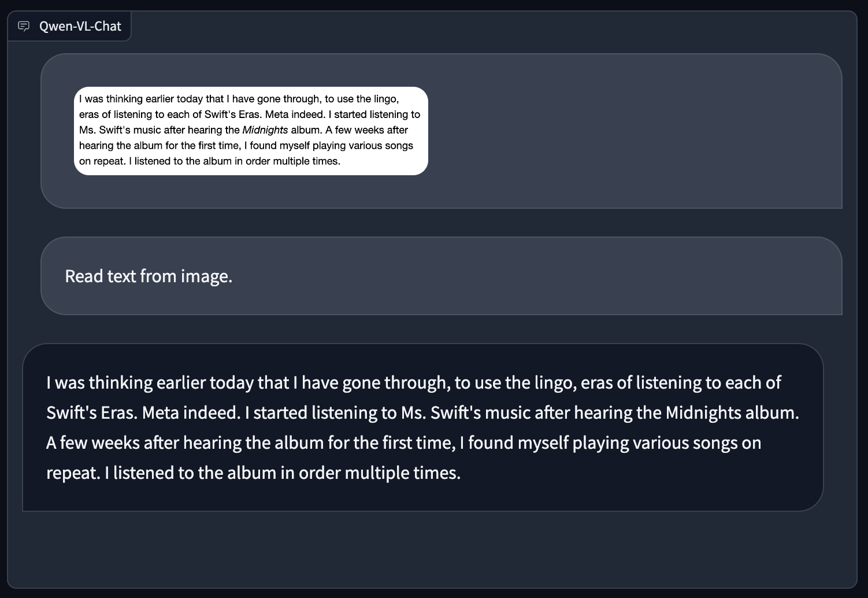Click the first text line of the uploaded image
Image resolution: width=868 pixels, height=598 pixels.
point(239,99)
